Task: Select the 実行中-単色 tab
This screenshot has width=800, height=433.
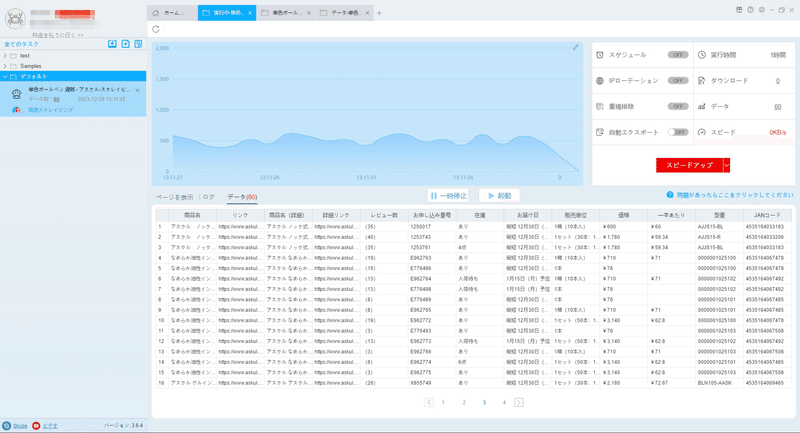Action: pyautogui.click(x=227, y=13)
